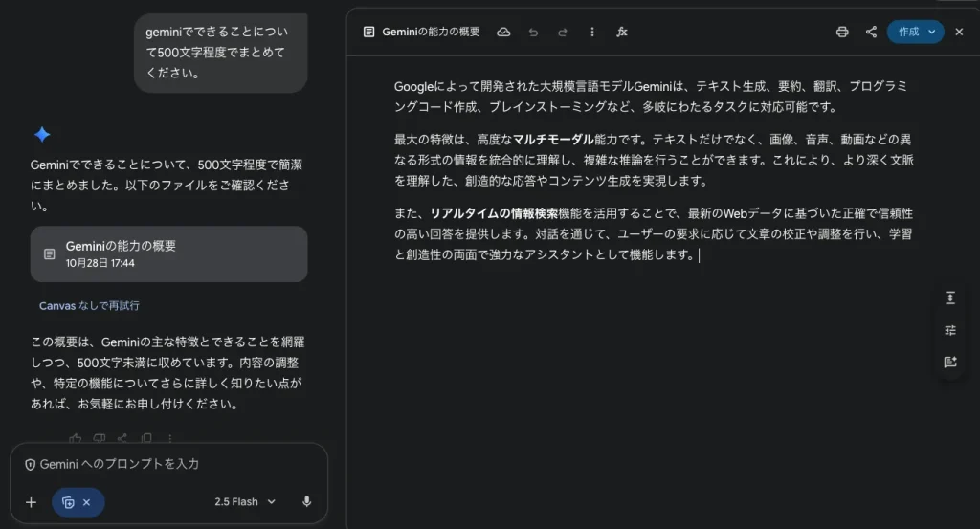Click the cloud save status icon
The width and height of the screenshot is (980, 529).
click(x=503, y=32)
